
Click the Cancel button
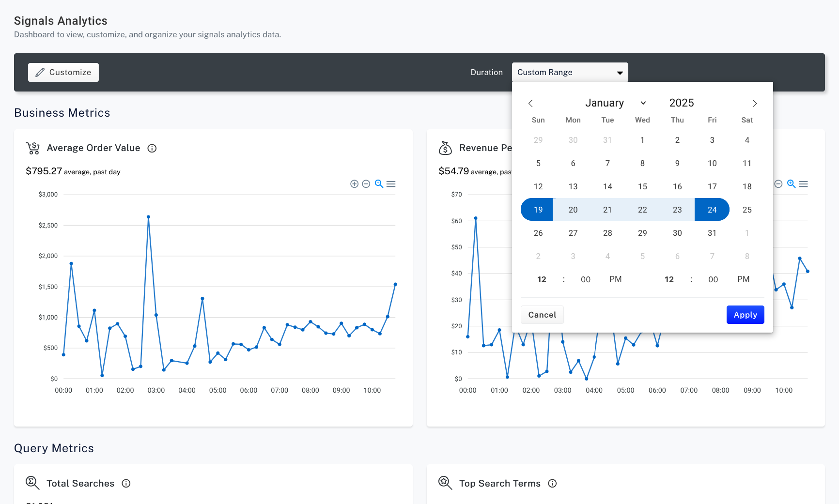(x=542, y=315)
